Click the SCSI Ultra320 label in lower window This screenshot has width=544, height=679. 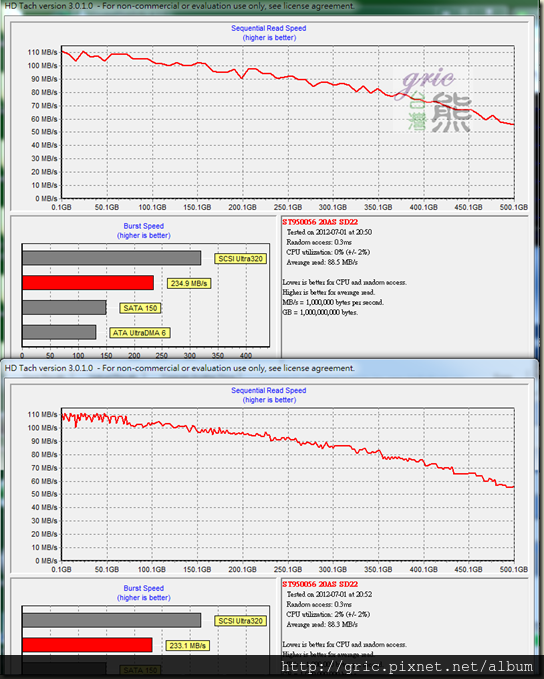(240, 621)
